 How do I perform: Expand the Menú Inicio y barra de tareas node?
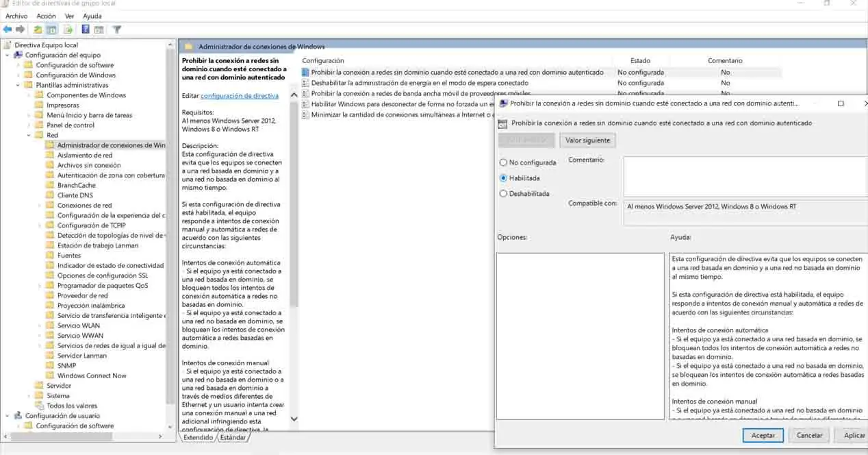tap(29, 115)
